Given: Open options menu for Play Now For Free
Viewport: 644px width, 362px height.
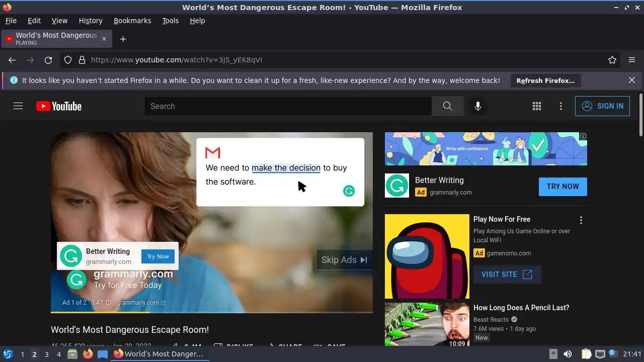Looking at the screenshot, I should (x=581, y=220).
